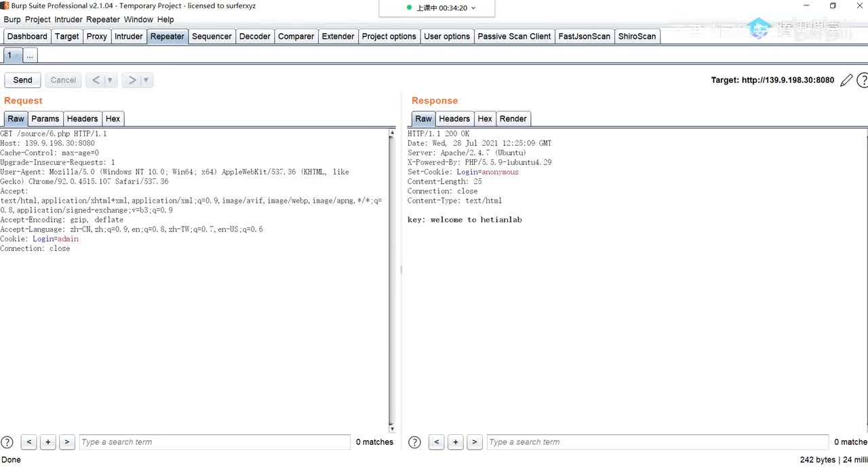The height and width of the screenshot is (468, 868).
Task: Click the Cookie: Login=admin line
Action: coord(39,239)
